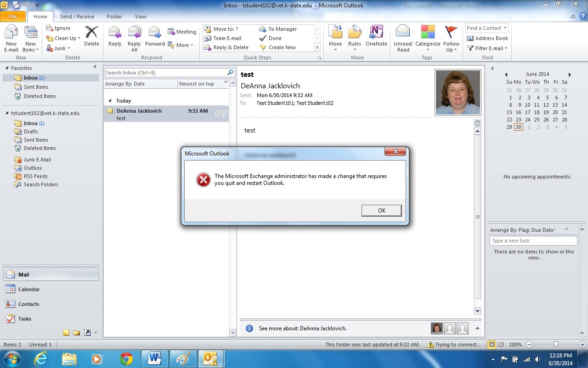Switch to Normal view in status bar
The width and height of the screenshot is (588, 368).
pyautogui.click(x=492, y=345)
